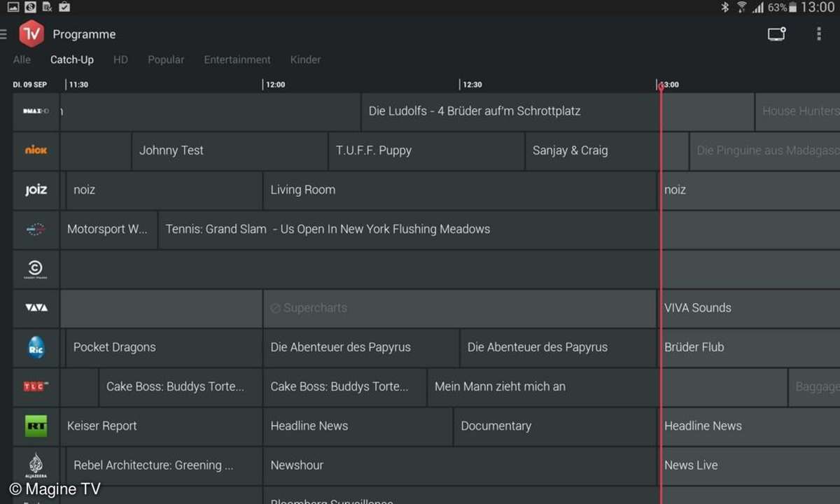Image resolution: width=840 pixels, height=504 pixels.
Task: Click the Programme title
Action: pos(84,34)
